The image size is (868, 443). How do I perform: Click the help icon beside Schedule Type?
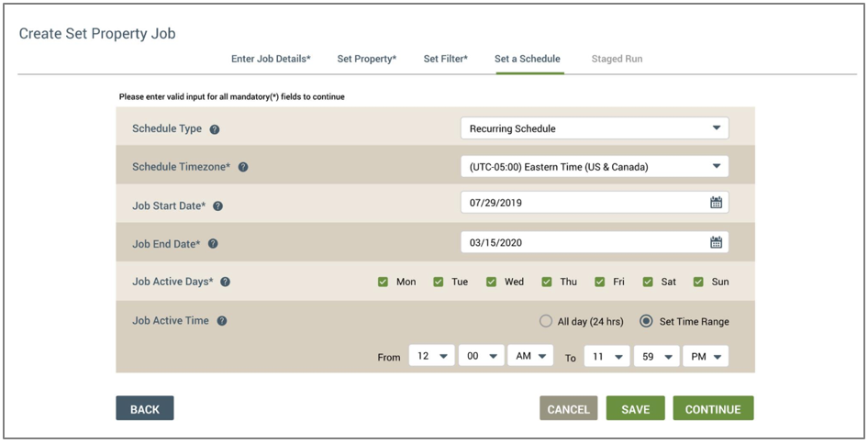(x=214, y=129)
